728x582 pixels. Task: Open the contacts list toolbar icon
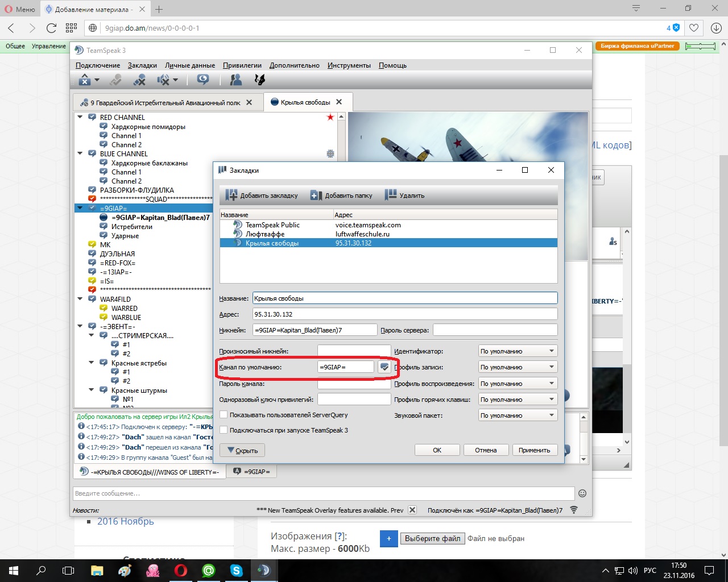pyautogui.click(x=235, y=80)
